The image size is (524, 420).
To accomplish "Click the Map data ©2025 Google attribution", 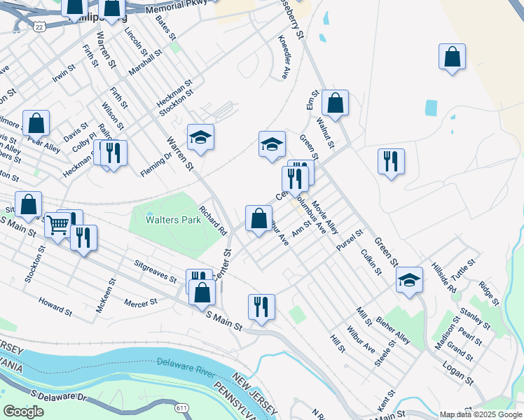I will tap(480, 414).
